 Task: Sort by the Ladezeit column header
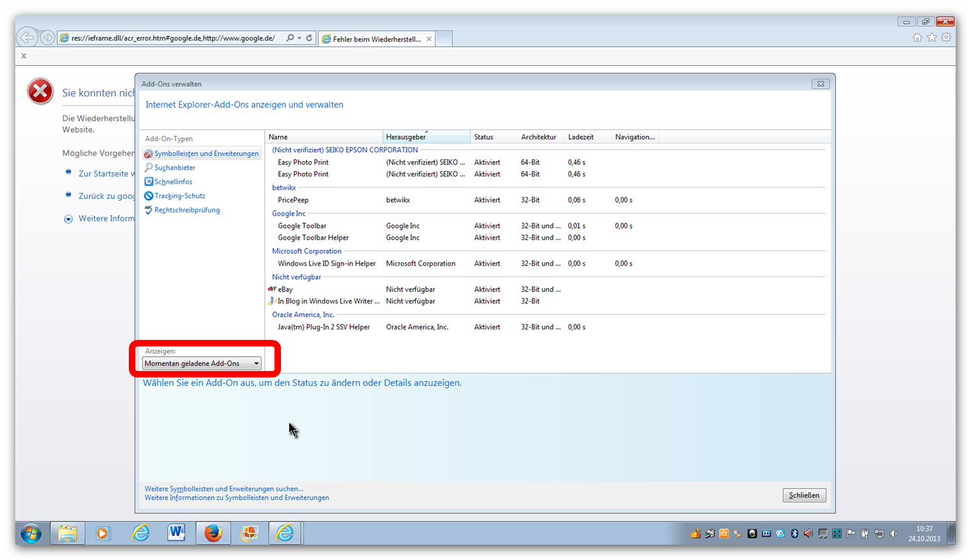click(x=588, y=137)
